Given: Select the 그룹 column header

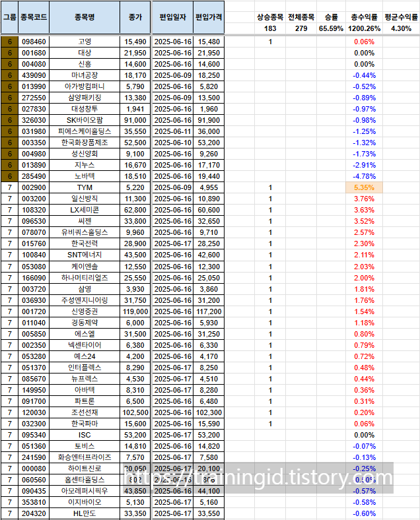Looking at the screenshot, I should coord(10,17).
